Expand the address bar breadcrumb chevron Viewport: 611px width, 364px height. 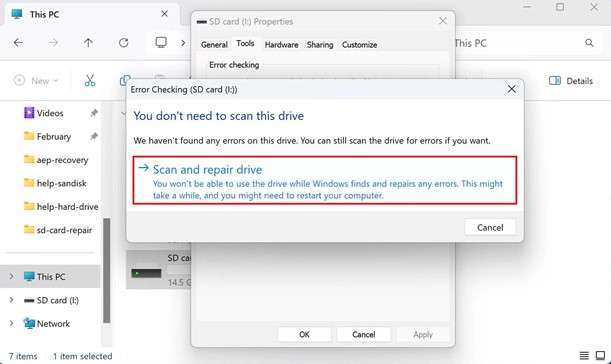(183, 42)
